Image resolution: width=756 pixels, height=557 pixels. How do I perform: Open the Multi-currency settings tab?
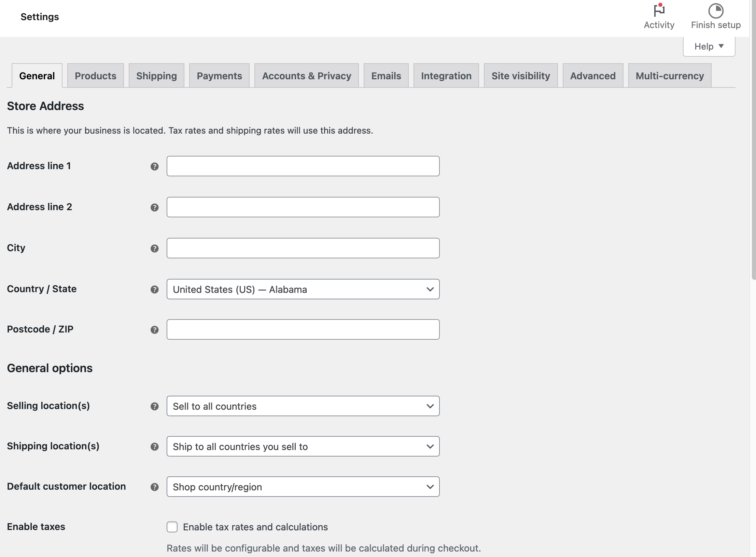(669, 76)
